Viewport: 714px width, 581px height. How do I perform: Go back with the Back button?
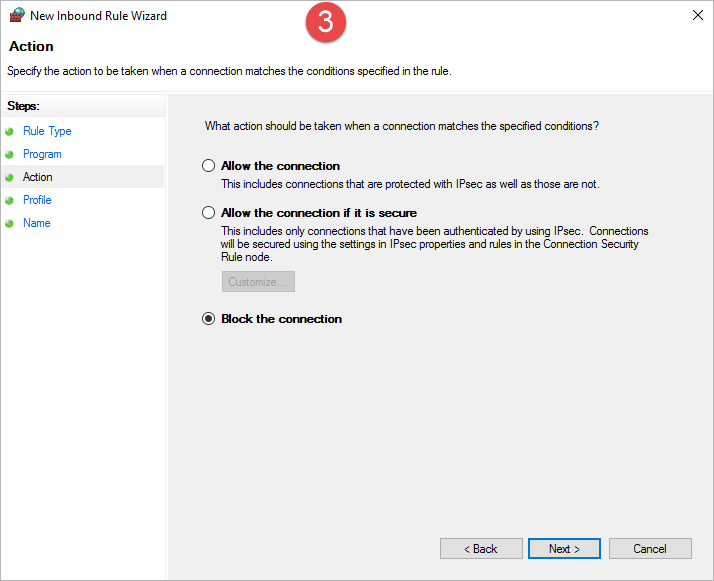(481, 549)
